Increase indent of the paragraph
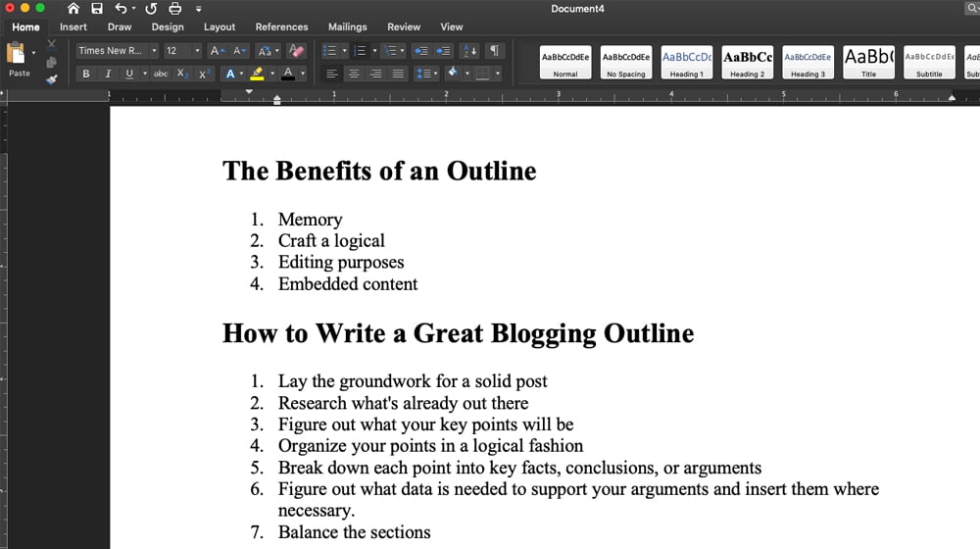The image size is (980, 549). coord(443,51)
